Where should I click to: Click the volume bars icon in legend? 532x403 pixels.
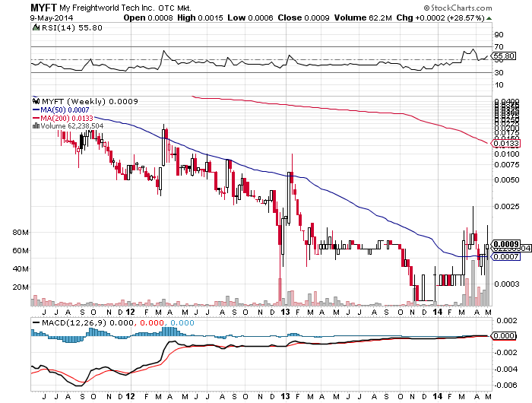[36, 126]
